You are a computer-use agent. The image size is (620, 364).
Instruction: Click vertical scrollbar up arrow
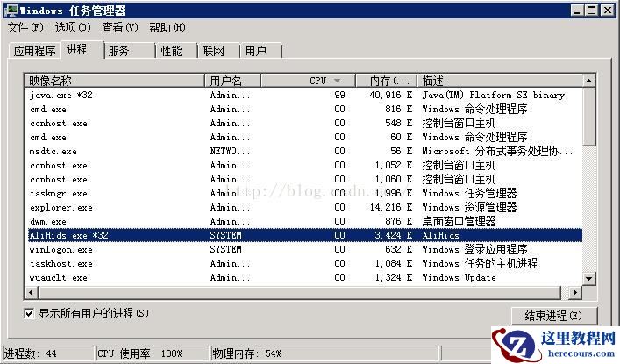coord(588,81)
